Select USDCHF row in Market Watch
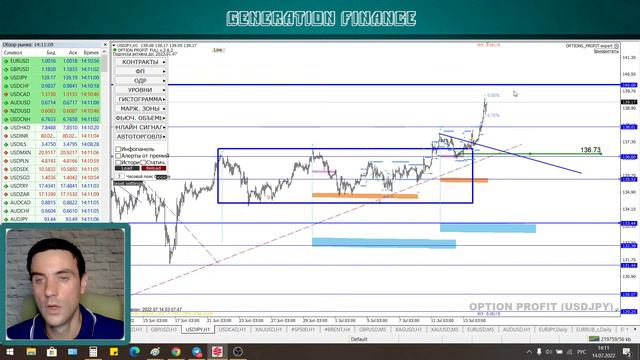640x360 pixels. click(x=51, y=86)
